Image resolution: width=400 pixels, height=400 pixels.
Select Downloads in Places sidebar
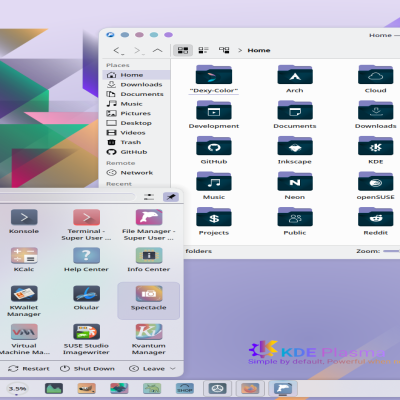click(x=136, y=85)
